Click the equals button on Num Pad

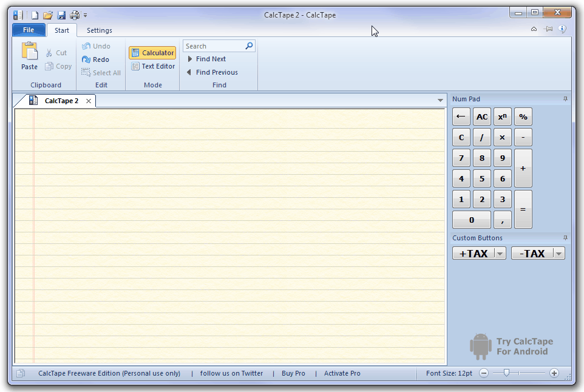[x=523, y=209]
